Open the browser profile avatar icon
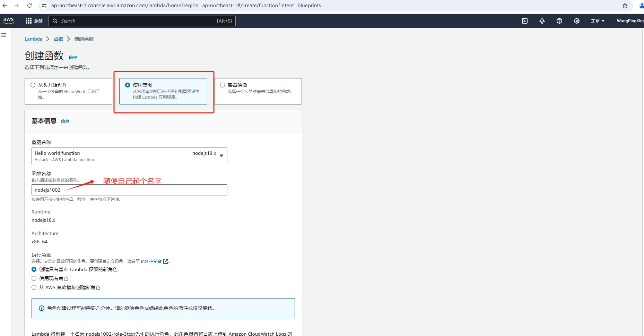The width and height of the screenshot is (644, 336). tap(641, 6)
